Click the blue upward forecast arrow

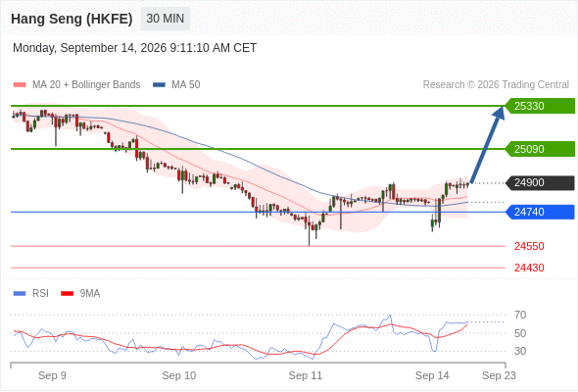(x=488, y=144)
